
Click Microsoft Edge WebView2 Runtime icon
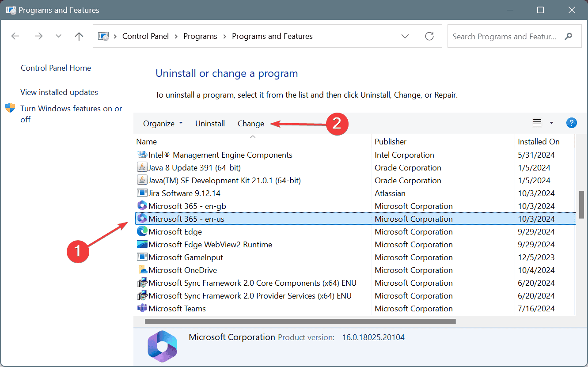click(142, 244)
